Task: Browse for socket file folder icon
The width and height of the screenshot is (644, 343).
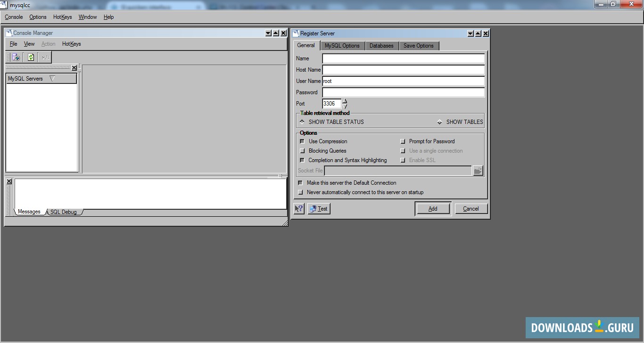Action: pos(478,171)
